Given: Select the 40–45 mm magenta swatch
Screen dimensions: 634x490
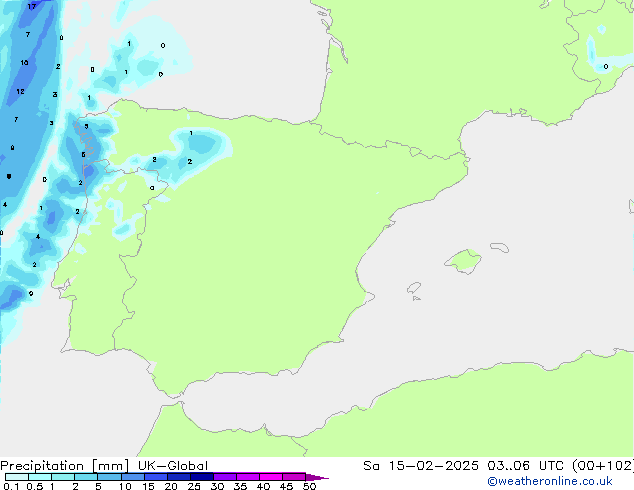Looking at the screenshot, I should point(271,477).
